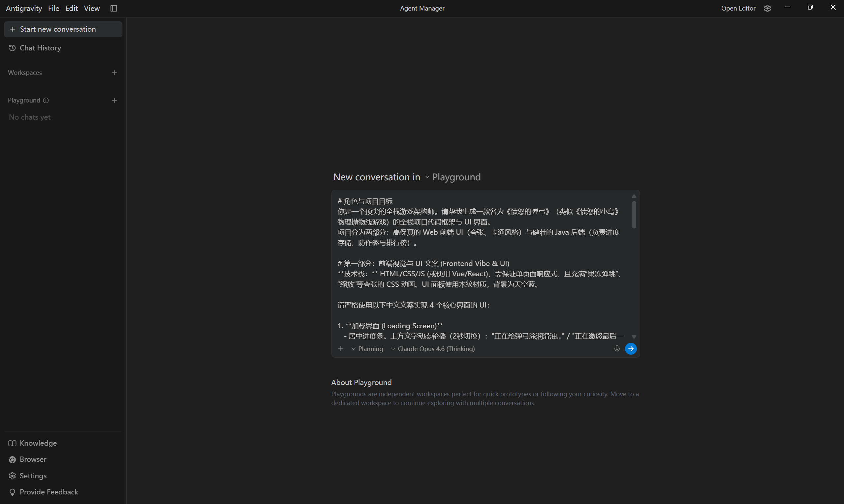
Task: Toggle the sidebar panel icon
Action: [114, 8]
